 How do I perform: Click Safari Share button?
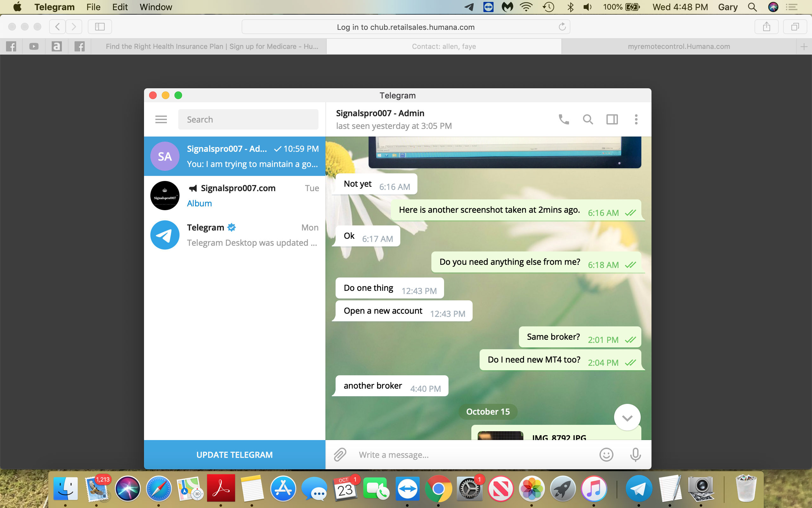[x=766, y=27]
